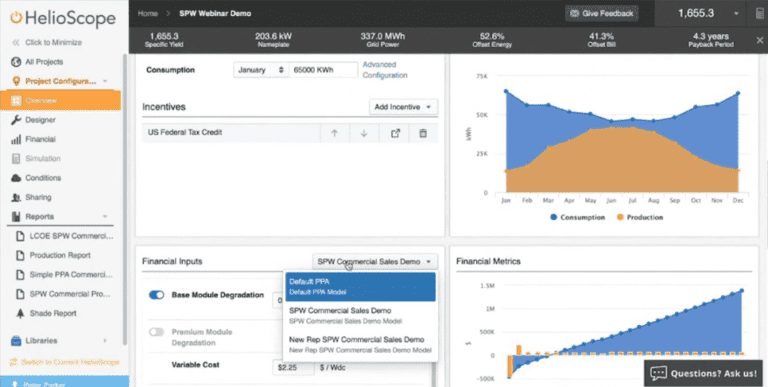Image resolution: width=768 pixels, height=387 pixels.
Task: Click the Simulation calculator icon in sidebar
Action: 16,159
